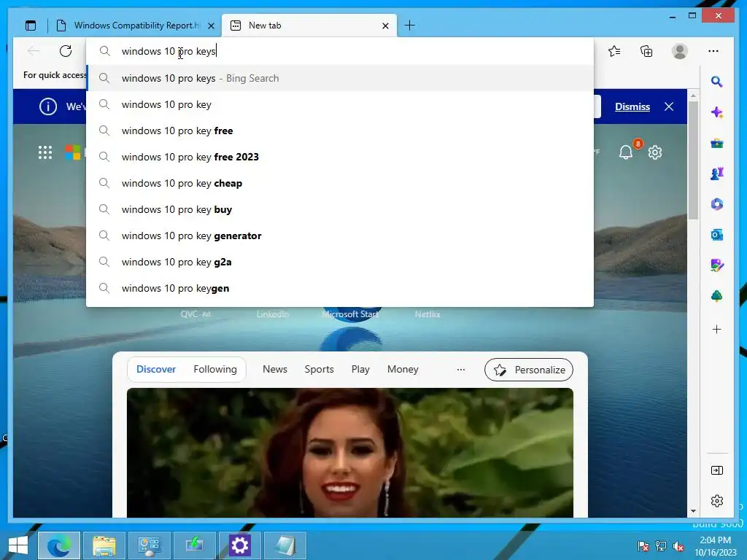Close the New tab tab
The height and width of the screenshot is (560, 747).
coord(385,26)
